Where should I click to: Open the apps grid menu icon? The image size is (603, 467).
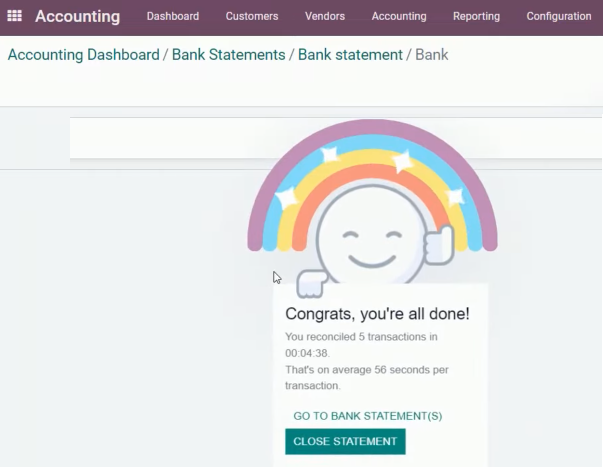click(14, 16)
